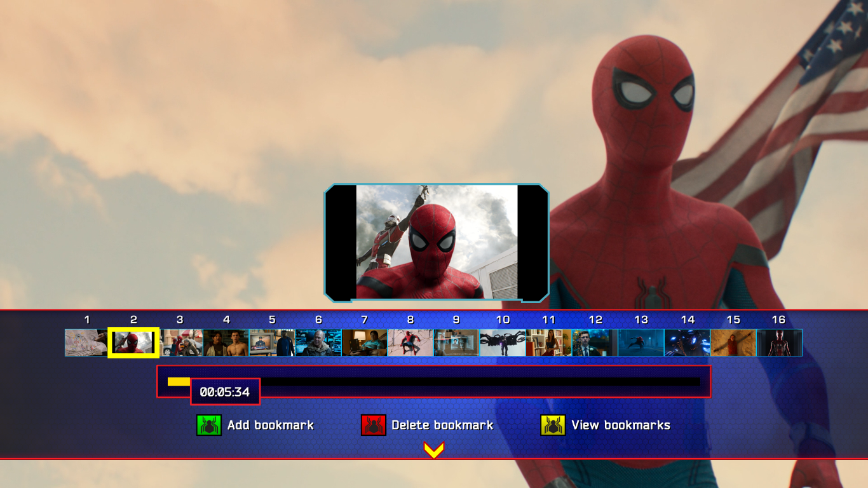
Task: Select the Add bookmark label
Action: pos(271,425)
